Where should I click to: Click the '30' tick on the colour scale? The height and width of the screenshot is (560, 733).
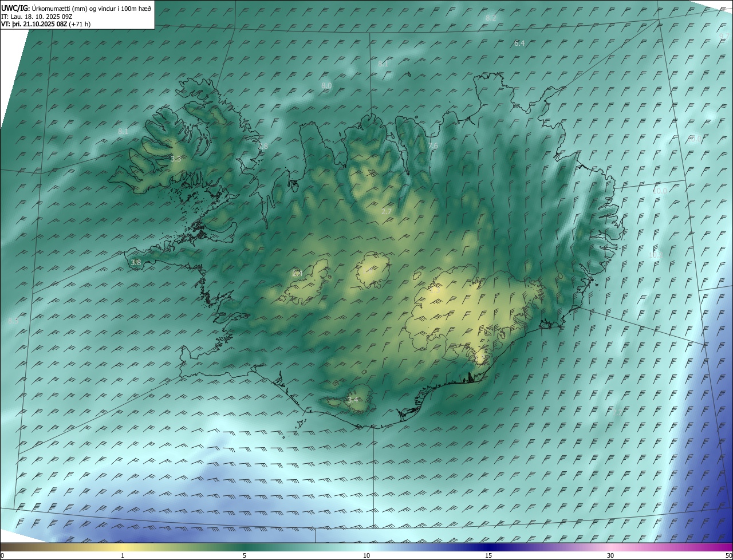click(x=610, y=555)
